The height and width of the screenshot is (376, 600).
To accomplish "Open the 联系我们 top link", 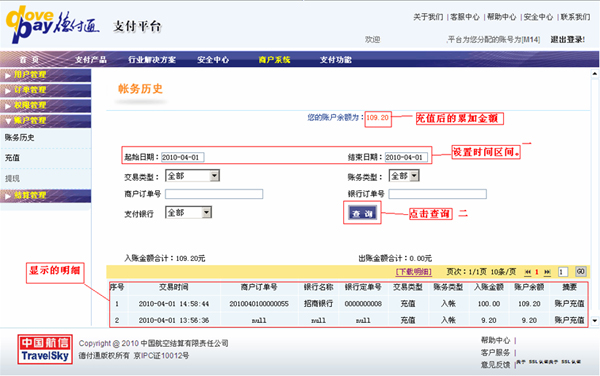I will pos(575,17).
